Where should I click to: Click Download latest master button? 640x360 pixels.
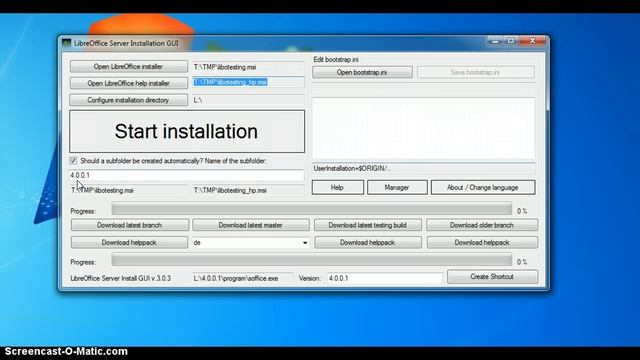251,225
